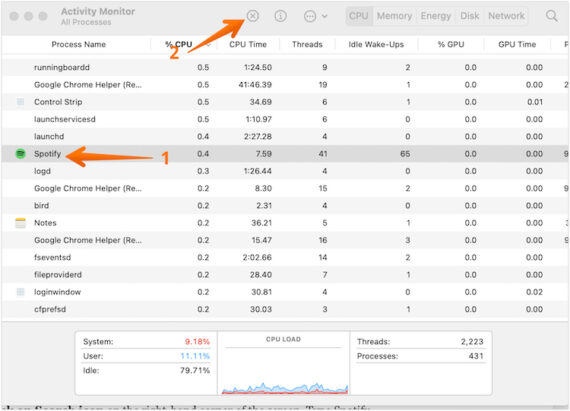Click the CPU time 1:24.50 cell
The width and height of the screenshot is (570, 411).
258,67
